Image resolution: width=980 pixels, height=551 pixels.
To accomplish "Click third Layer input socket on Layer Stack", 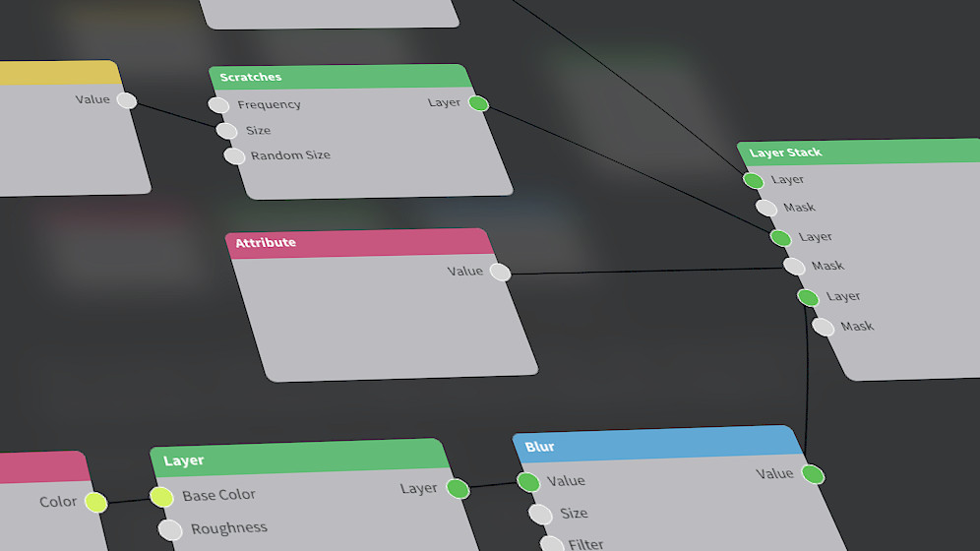I will coord(808,297).
